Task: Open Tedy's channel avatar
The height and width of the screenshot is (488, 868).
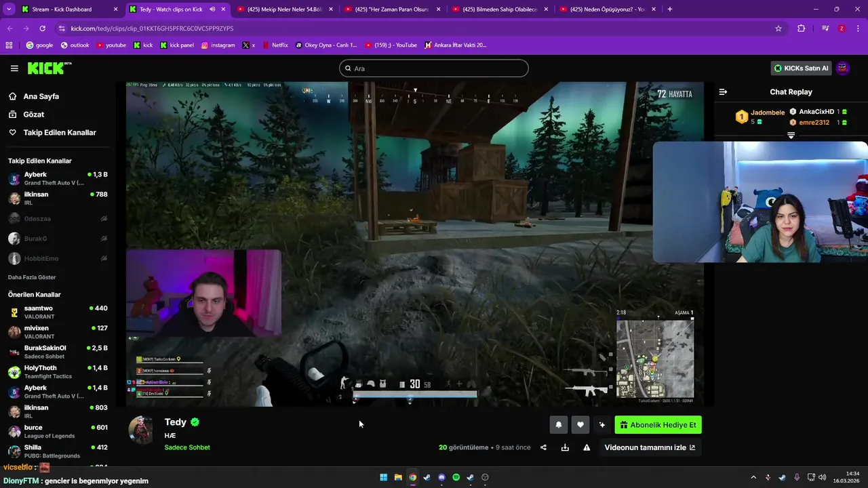Action: tap(141, 430)
